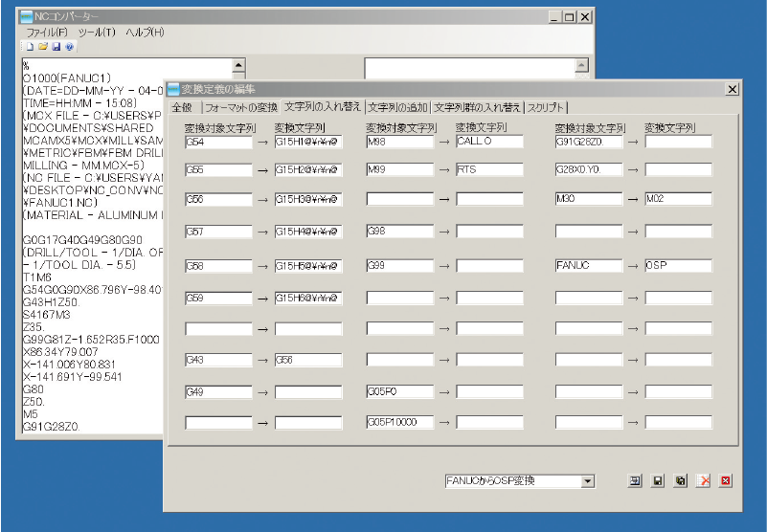Select the 文字列の追加 tab
The width and height of the screenshot is (767, 532).
point(397,107)
